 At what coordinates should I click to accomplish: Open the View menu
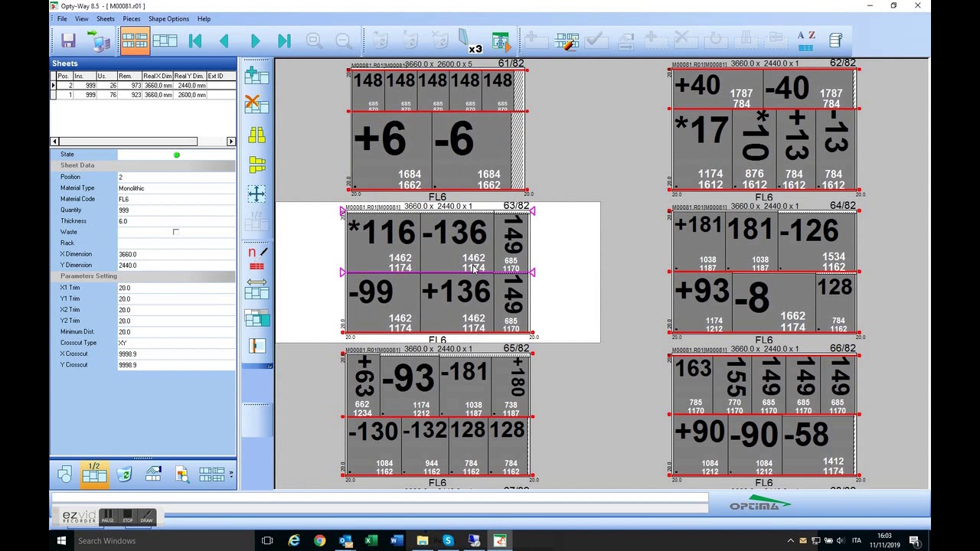pyautogui.click(x=81, y=18)
